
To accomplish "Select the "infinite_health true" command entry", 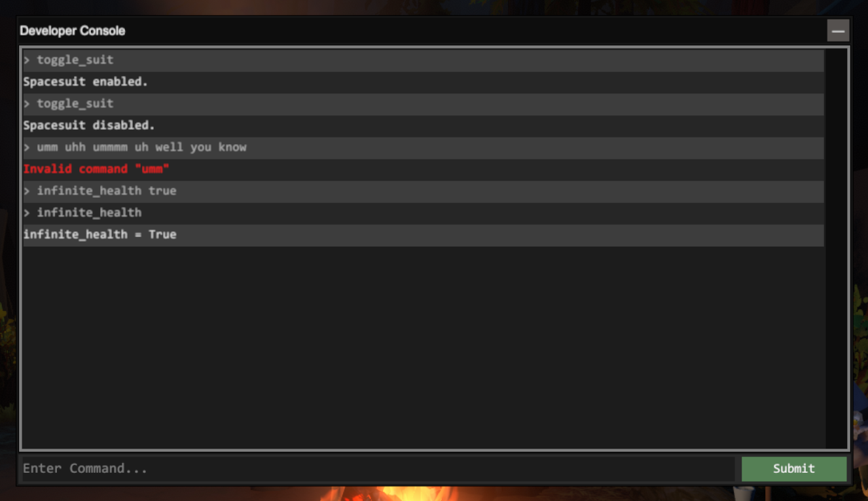I will click(x=423, y=191).
